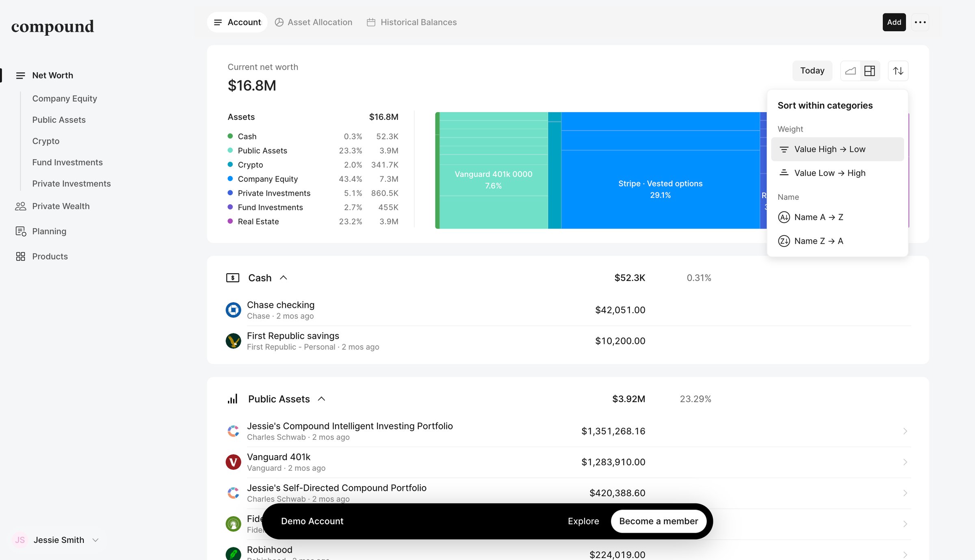Viewport: 975px width, 560px height.
Task: Open Fund Investments in the sidebar
Action: 67,162
